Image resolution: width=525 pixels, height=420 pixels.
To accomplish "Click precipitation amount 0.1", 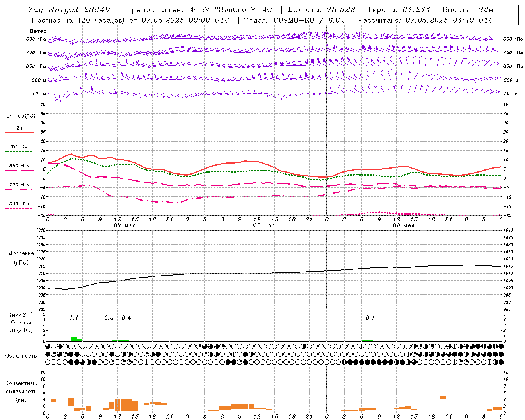I will (370, 318).
